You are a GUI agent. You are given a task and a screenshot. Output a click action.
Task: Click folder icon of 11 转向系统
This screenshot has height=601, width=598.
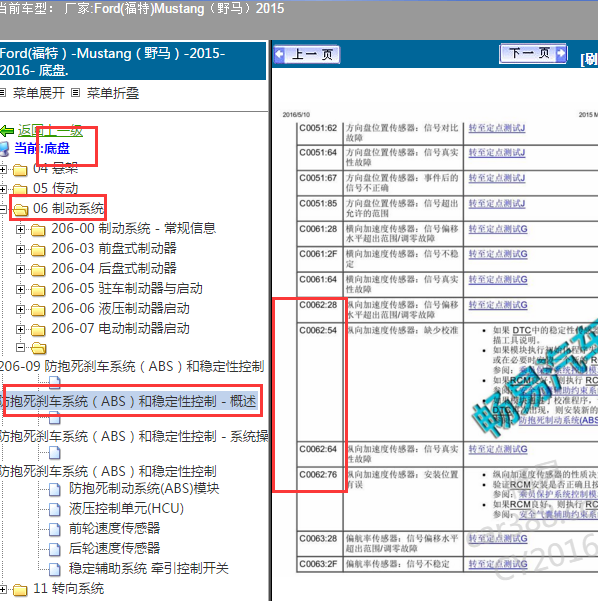pos(20,590)
